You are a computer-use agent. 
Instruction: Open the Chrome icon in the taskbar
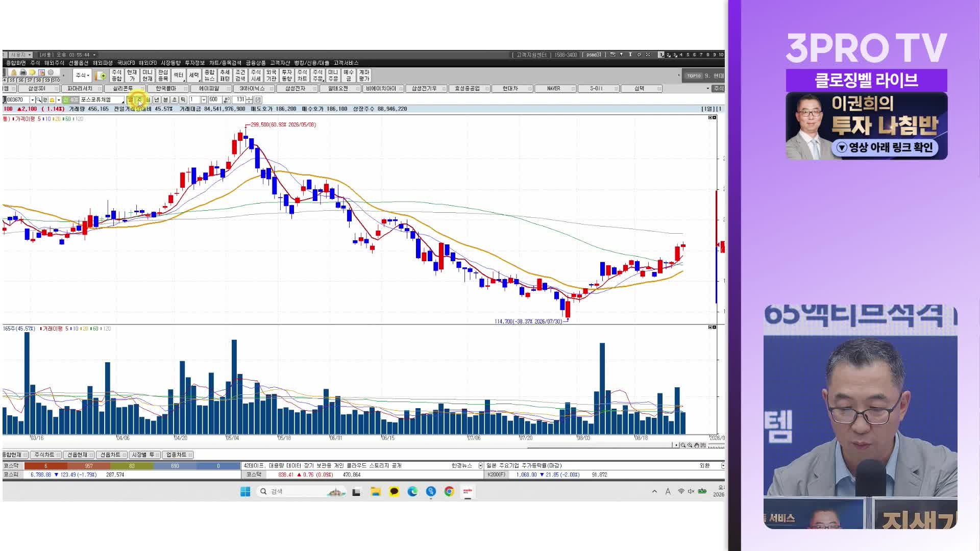click(449, 491)
